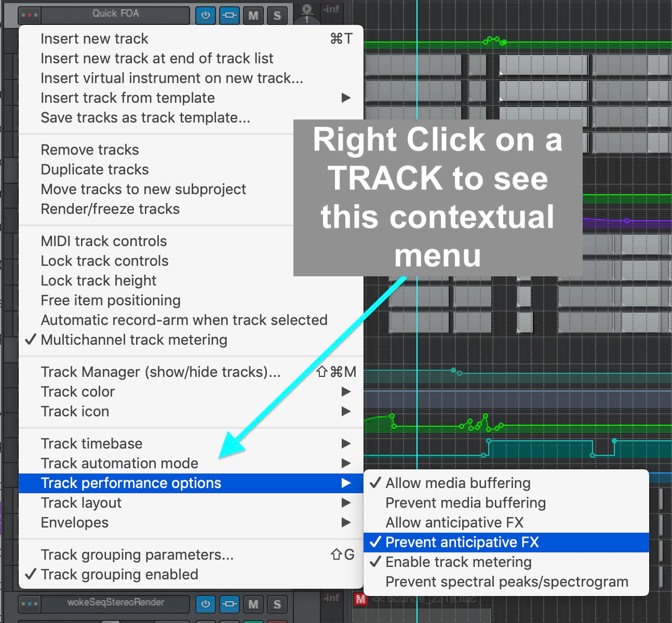Image resolution: width=672 pixels, height=623 pixels.
Task: Expand the Track icon submenu
Action: point(191,411)
